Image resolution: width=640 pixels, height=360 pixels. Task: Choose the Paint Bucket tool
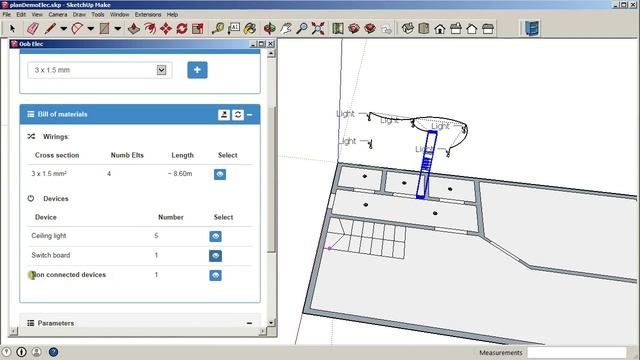click(250, 29)
